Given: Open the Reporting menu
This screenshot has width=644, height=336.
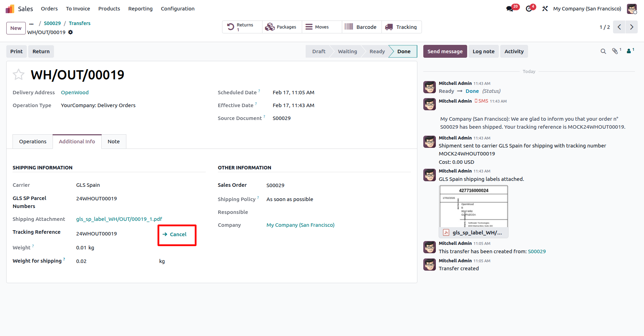Looking at the screenshot, I should [x=140, y=9].
